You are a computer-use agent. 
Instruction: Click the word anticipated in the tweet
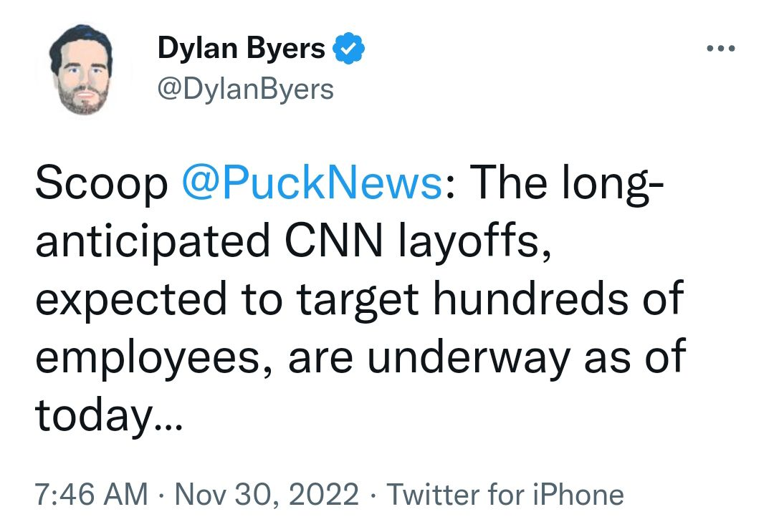[x=152, y=242]
